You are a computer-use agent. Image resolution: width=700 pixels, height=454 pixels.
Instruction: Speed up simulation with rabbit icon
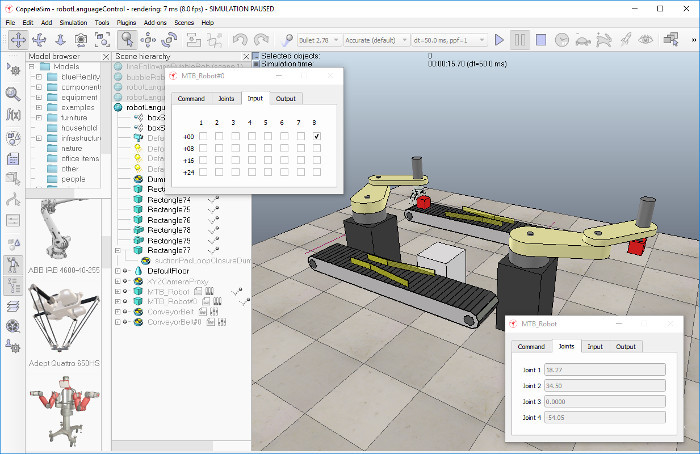tap(604, 40)
